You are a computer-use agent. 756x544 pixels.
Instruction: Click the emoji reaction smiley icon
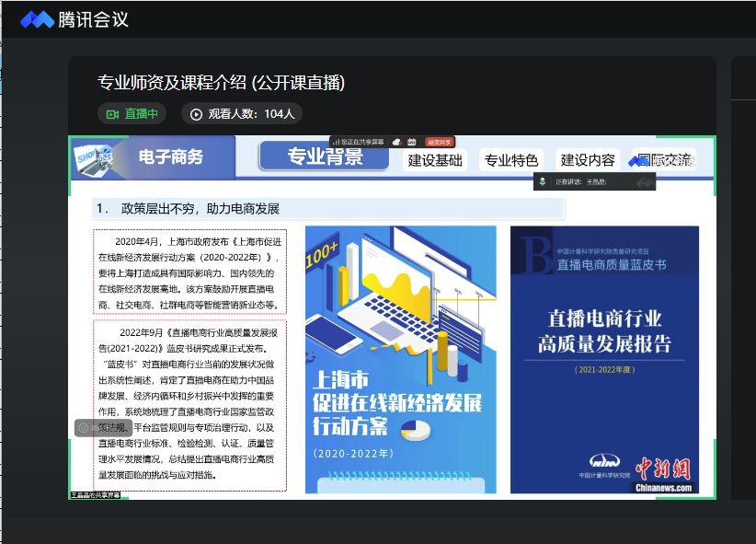tap(83, 428)
